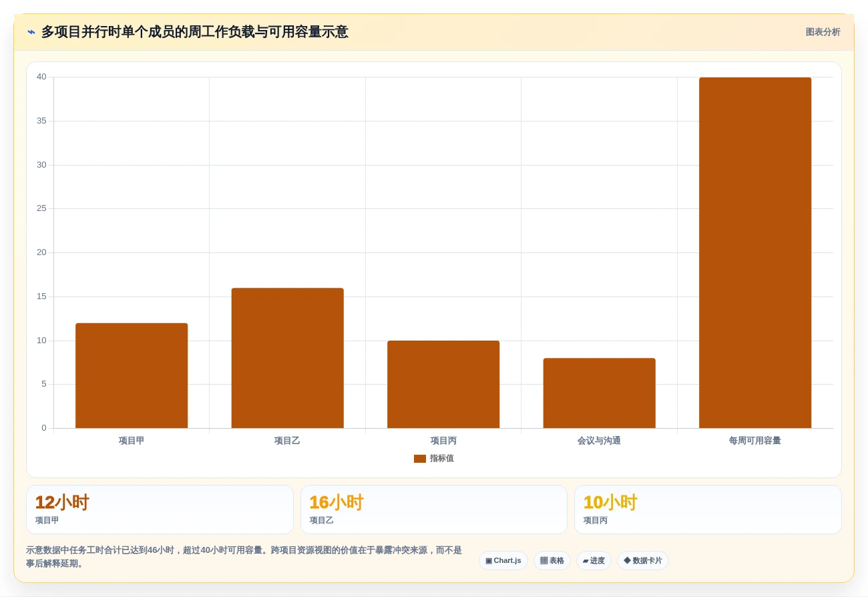868x597 pixels.
Task: Click the 16小时 data card value
Action: [x=336, y=502]
